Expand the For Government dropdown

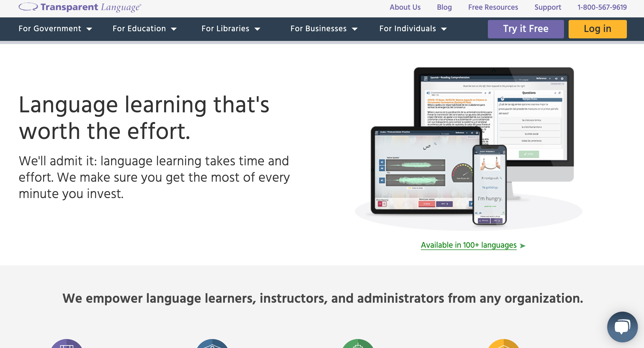click(x=55, y=29)
